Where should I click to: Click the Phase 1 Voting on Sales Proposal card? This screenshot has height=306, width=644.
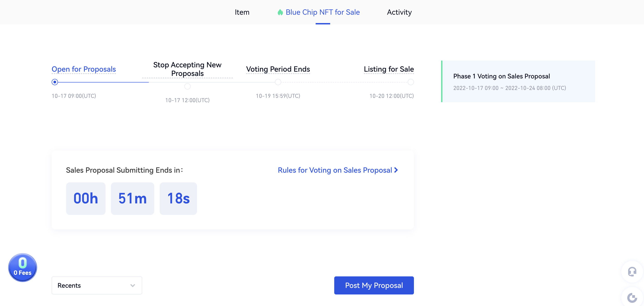click(518, 81)
